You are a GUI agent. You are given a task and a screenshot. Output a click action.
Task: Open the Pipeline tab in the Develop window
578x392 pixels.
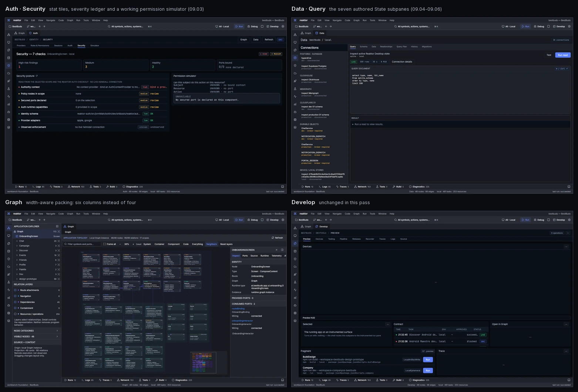click(x=343, y=239)
